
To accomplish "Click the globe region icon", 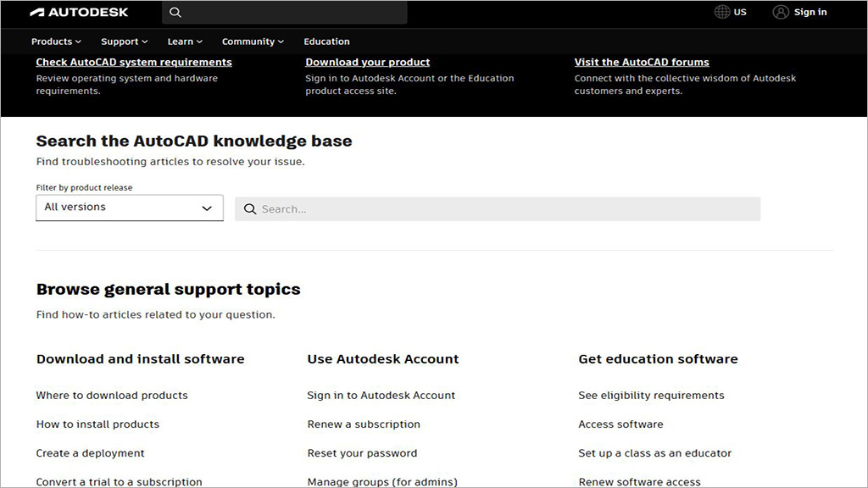I will pyautogui.click(x=721, y=12).
